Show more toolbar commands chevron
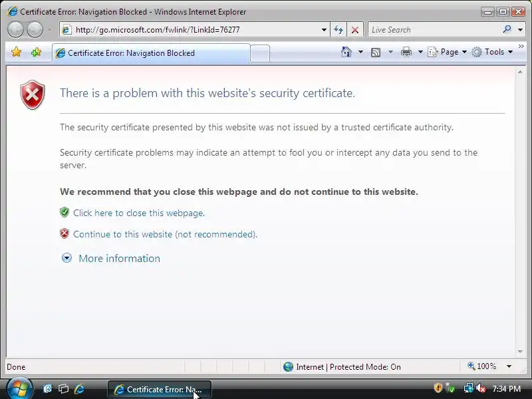 tap(521, 46)
